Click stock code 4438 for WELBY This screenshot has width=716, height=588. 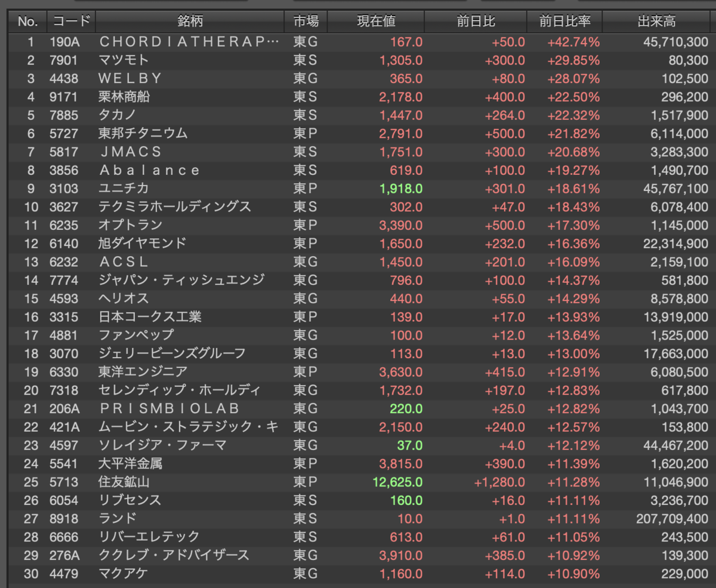[64, 79]
